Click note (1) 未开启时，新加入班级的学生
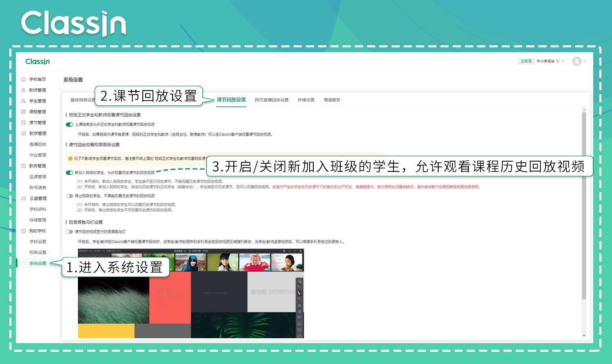 click(150, 181)
